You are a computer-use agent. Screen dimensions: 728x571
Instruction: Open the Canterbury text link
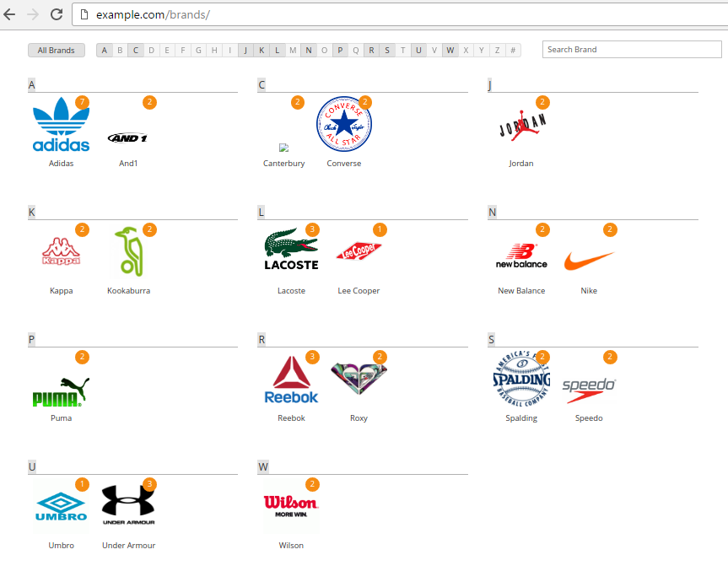[283, 164]
